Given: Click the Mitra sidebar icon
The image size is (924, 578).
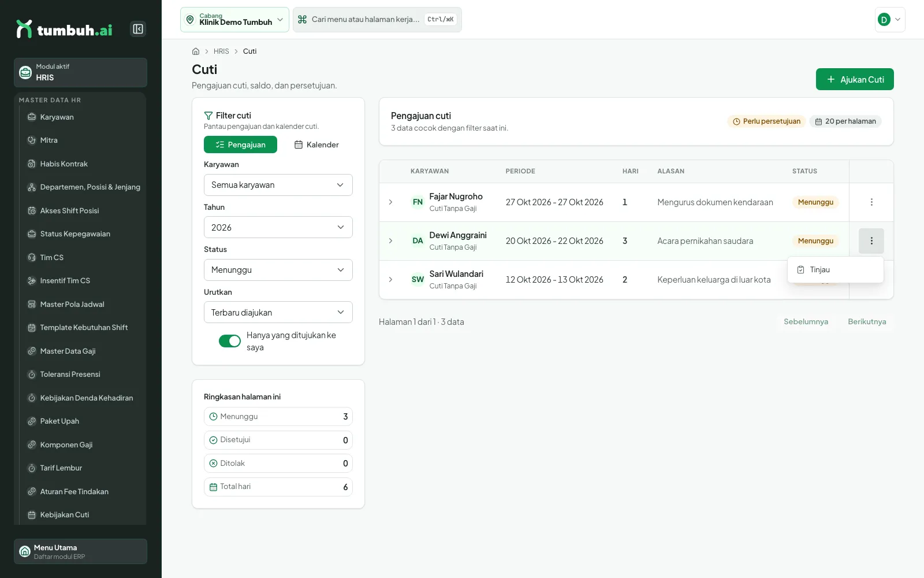Looking at the screenshot, I should coord(32,140).
